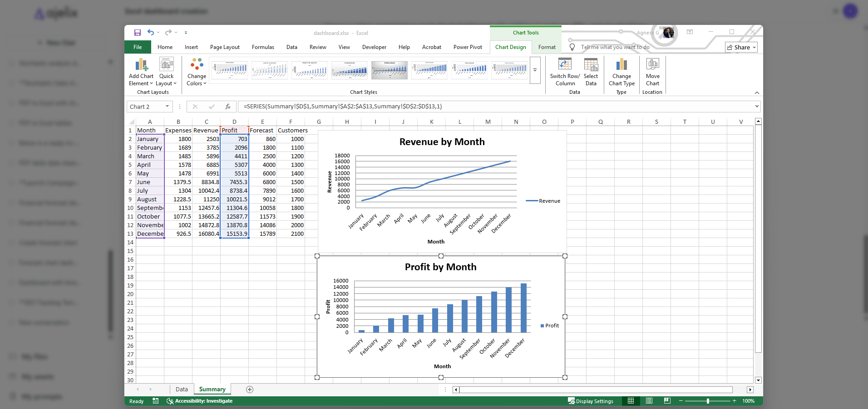Open the Select Data dialog
Screen dimensions: 868x409
(590, 73)
